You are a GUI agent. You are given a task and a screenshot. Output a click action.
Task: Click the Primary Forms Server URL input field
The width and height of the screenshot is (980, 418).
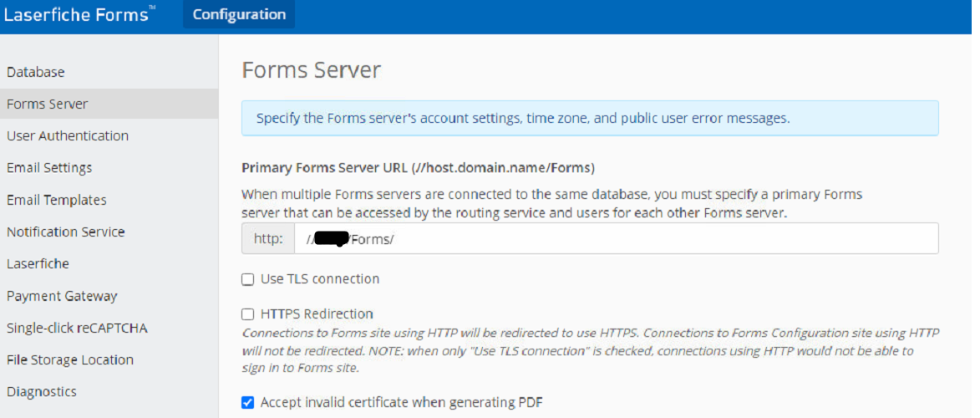point(617,238)
